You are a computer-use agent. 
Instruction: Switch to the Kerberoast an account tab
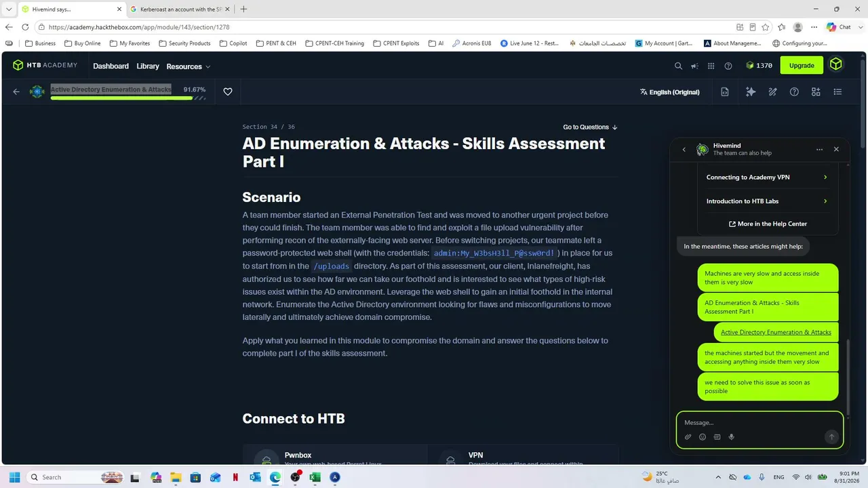coord(180,9)
